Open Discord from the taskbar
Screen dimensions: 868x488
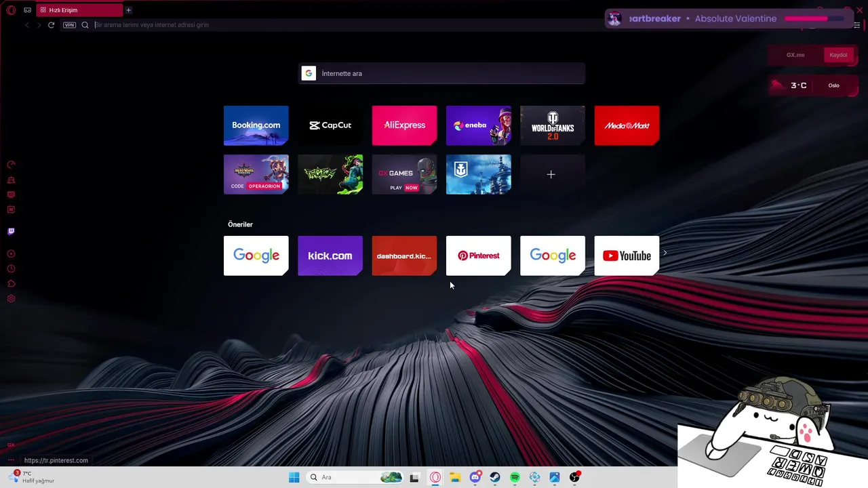point(475,477)
